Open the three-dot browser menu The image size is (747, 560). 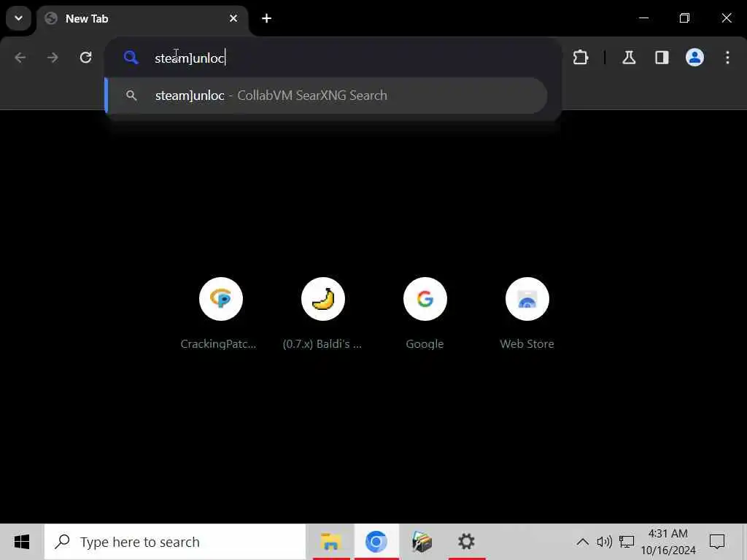[727, 58]
